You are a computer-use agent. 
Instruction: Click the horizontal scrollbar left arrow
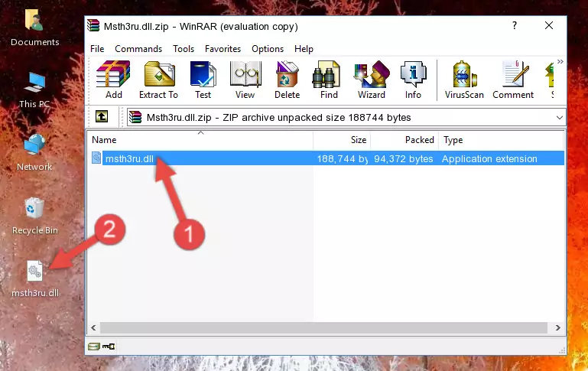(94, 327)
